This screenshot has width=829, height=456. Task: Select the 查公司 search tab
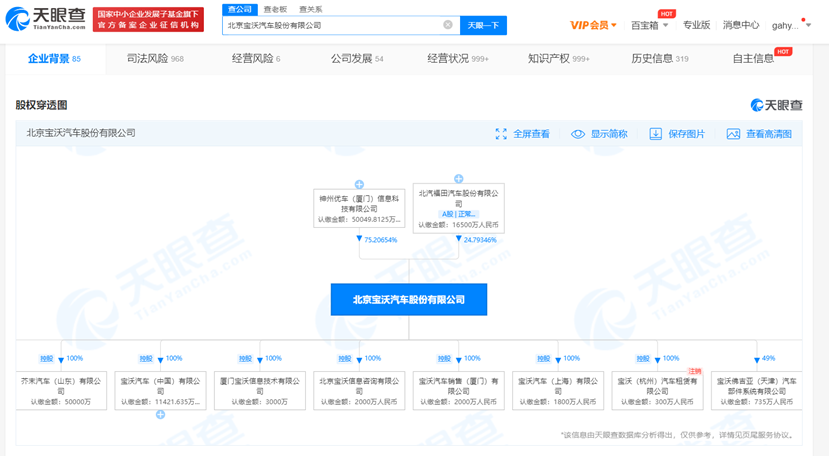240,10
